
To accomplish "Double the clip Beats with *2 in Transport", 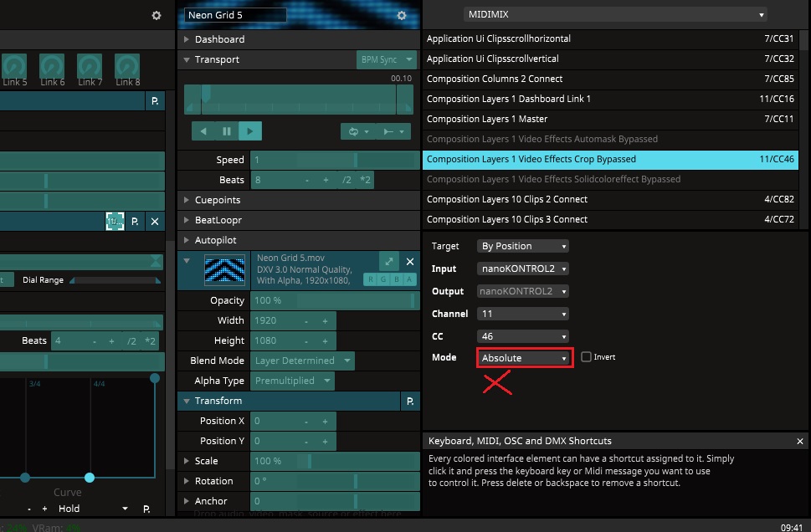I will point(365,180).
